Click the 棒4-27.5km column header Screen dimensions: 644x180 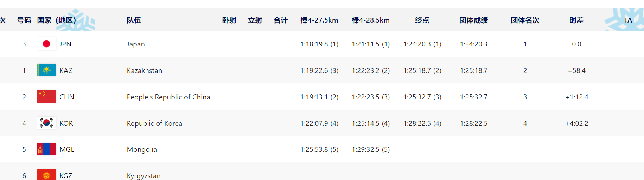(319, 20)
